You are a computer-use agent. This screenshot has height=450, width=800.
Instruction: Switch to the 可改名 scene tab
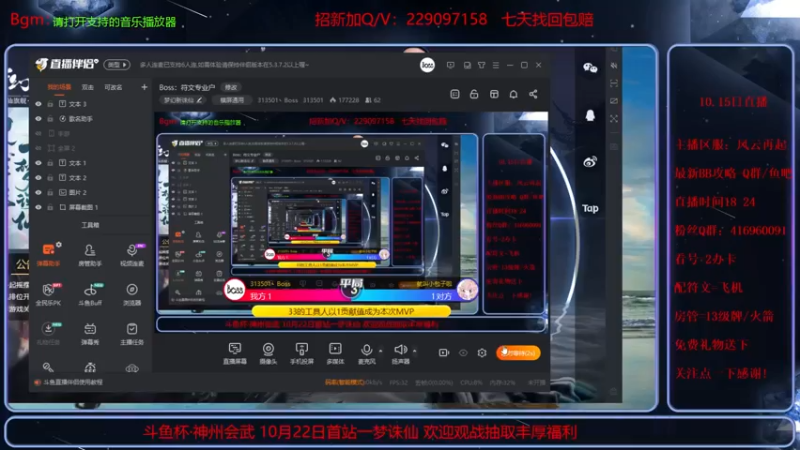click(113, 87)
